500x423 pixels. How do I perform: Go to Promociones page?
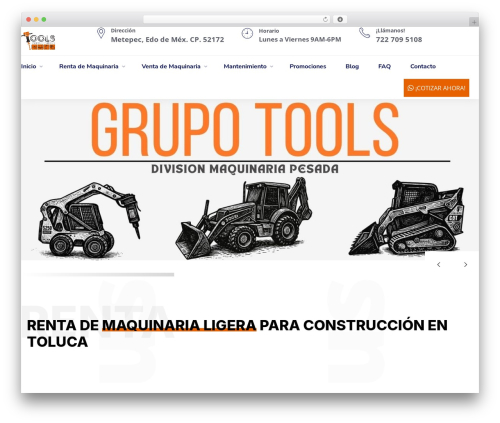(x=308, y=66)
